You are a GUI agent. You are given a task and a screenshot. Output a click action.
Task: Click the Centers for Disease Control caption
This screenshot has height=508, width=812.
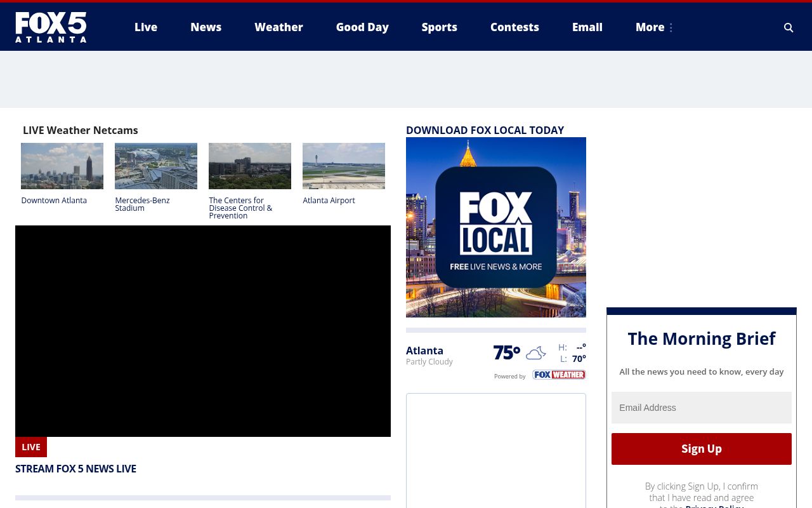click(240, 208)
